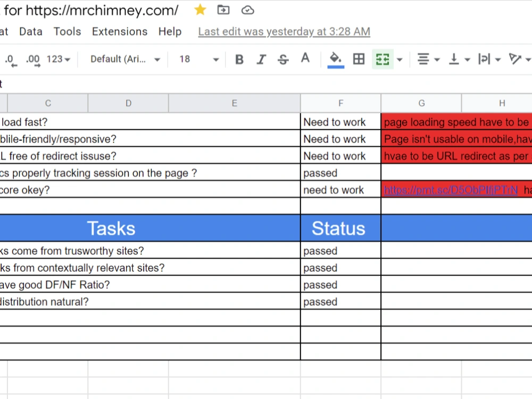Select 'properly tracking session on the page' cell

(x=150, y=172)
